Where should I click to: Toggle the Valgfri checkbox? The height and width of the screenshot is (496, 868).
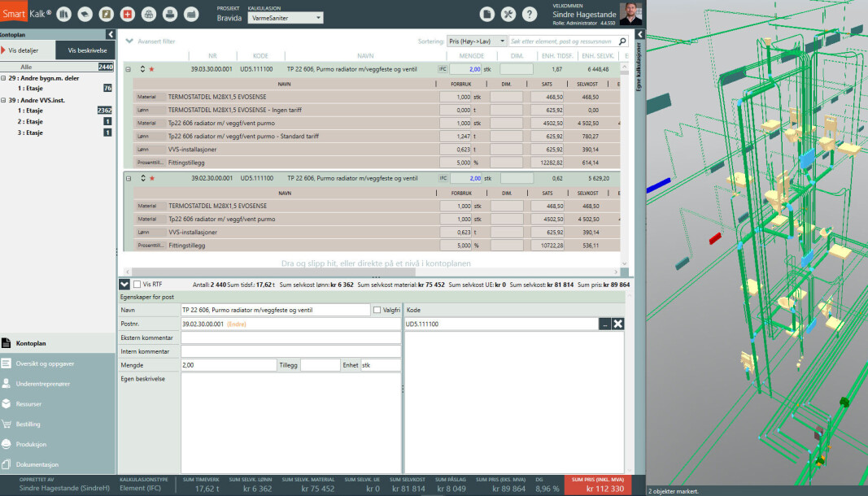tap(377, 310)
